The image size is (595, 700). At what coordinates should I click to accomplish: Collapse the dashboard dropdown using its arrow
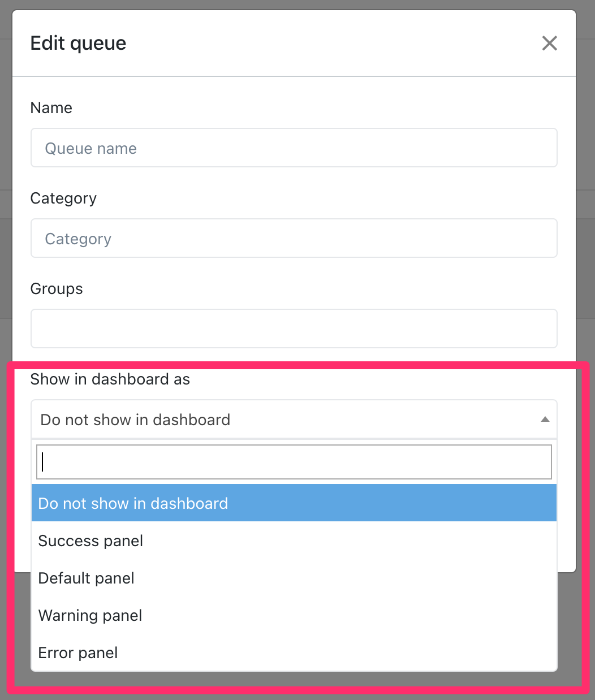pyautogui.click(x=545, y=420)
